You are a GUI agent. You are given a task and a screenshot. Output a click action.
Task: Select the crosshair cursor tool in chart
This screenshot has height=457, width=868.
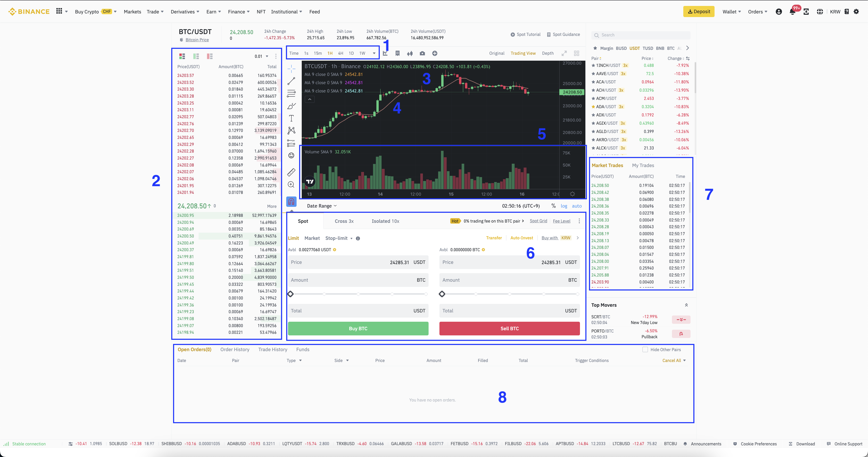[x=291, y=69]
